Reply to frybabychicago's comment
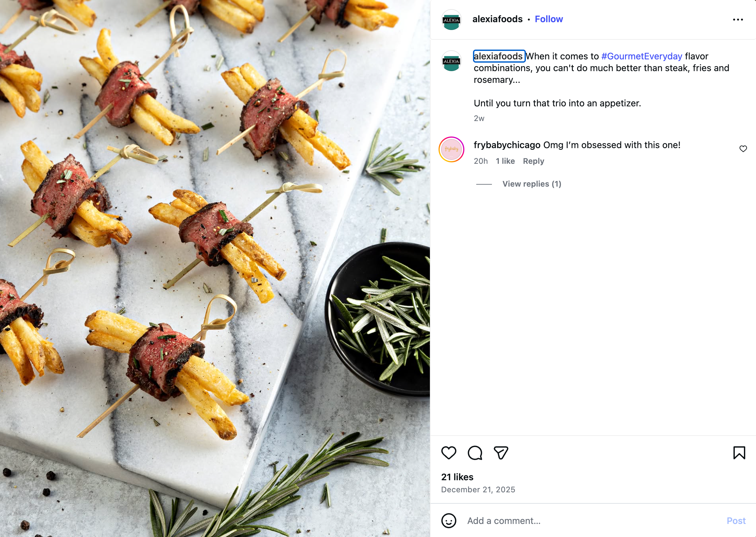Viewport: 756px width, 537px height. [x=533, y=161]
